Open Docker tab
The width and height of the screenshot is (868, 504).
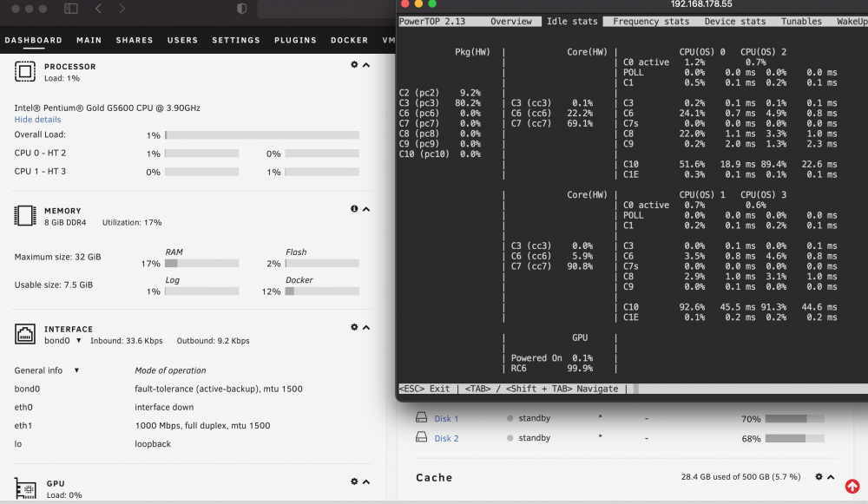pos(349,41)
